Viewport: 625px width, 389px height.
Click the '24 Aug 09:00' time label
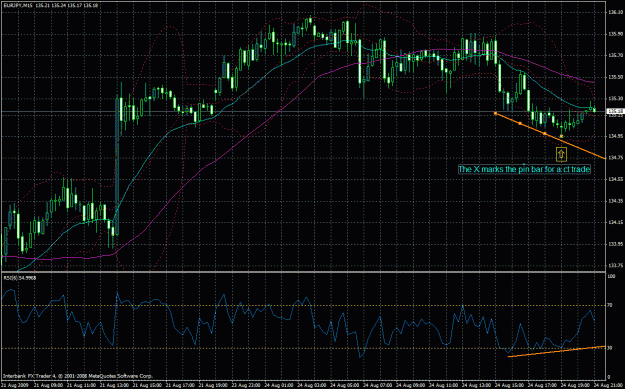(410, 385)
